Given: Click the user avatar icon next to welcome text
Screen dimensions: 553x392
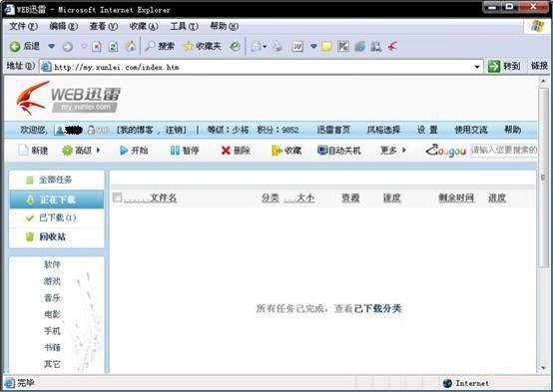Looking at the screenshot, I should (59, 130).
